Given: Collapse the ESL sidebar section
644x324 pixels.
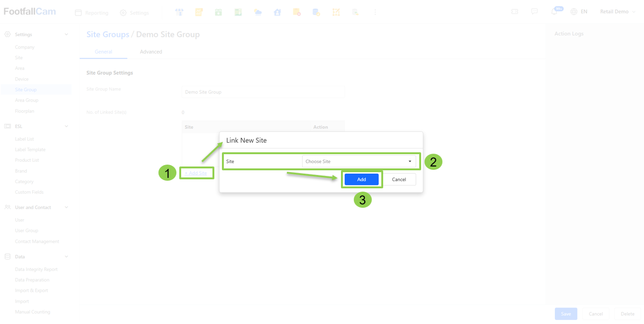Looking at the screenshot, I should 66,127.
